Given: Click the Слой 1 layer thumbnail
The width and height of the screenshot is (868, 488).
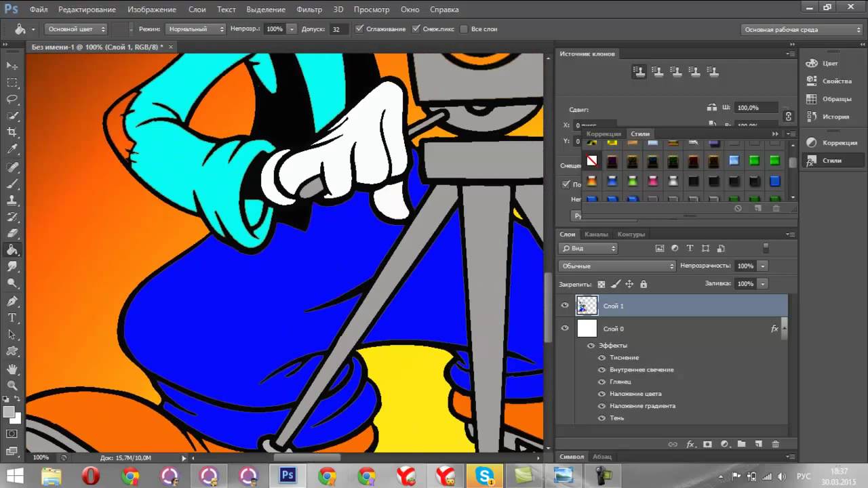Looking at the screenshot, I should coord(587,306).
